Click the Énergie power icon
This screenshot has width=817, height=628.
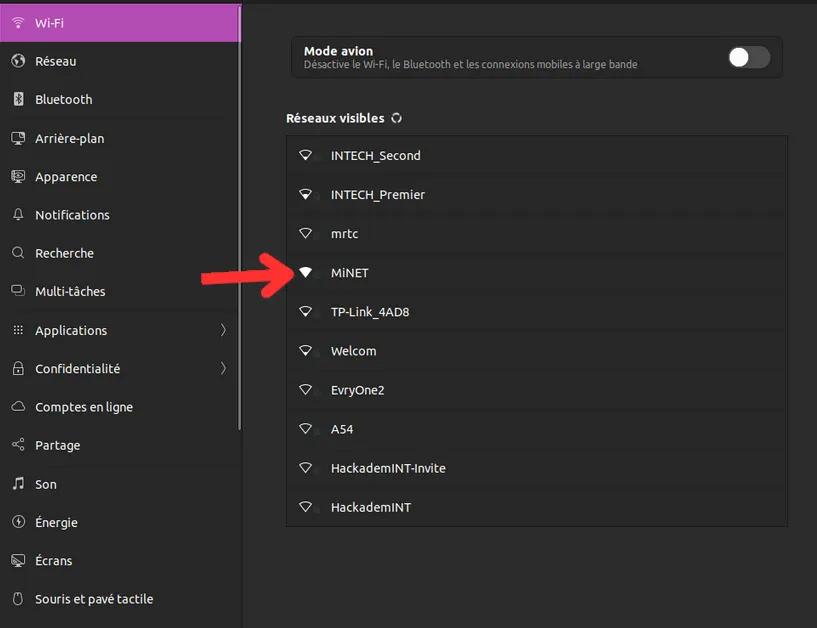click(18, 522)
